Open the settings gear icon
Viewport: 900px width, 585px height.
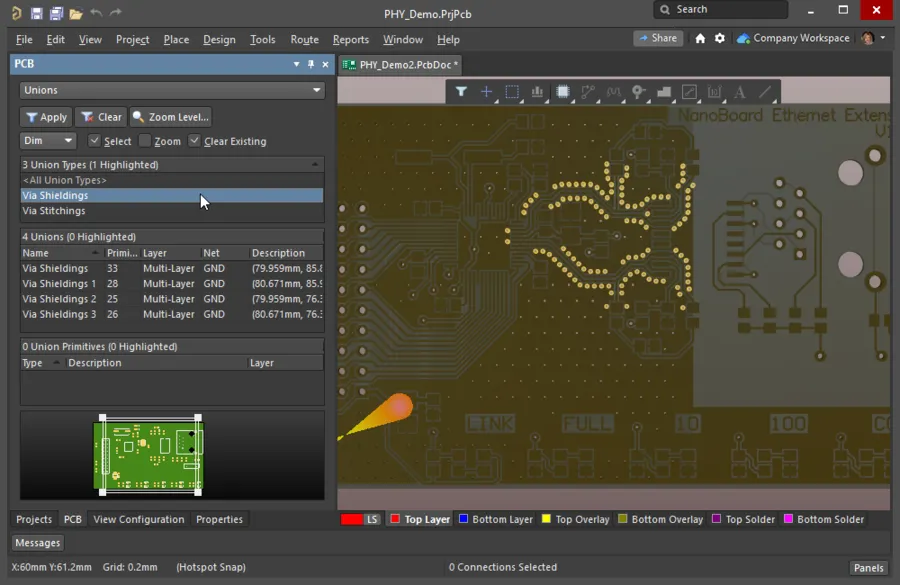click(x=719, y=38)
